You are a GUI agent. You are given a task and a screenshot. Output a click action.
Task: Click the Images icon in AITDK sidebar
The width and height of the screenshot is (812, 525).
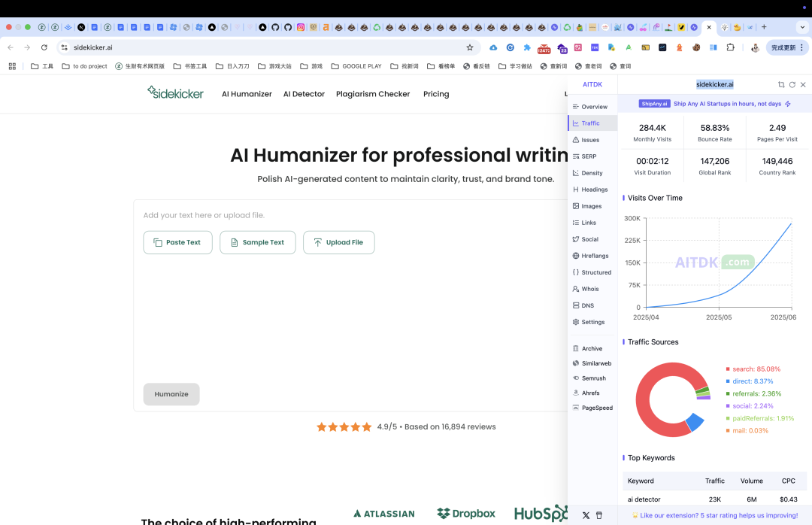pyautogui.click(x=576, y=206)
